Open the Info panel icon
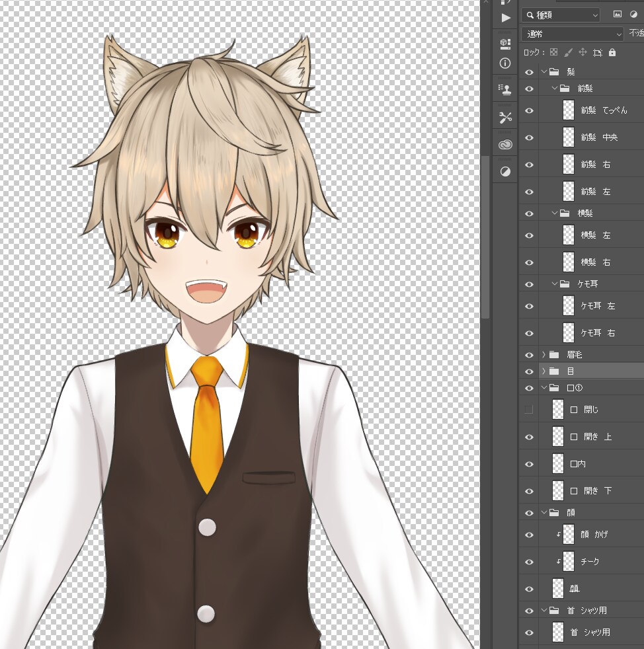 (505, 63)
